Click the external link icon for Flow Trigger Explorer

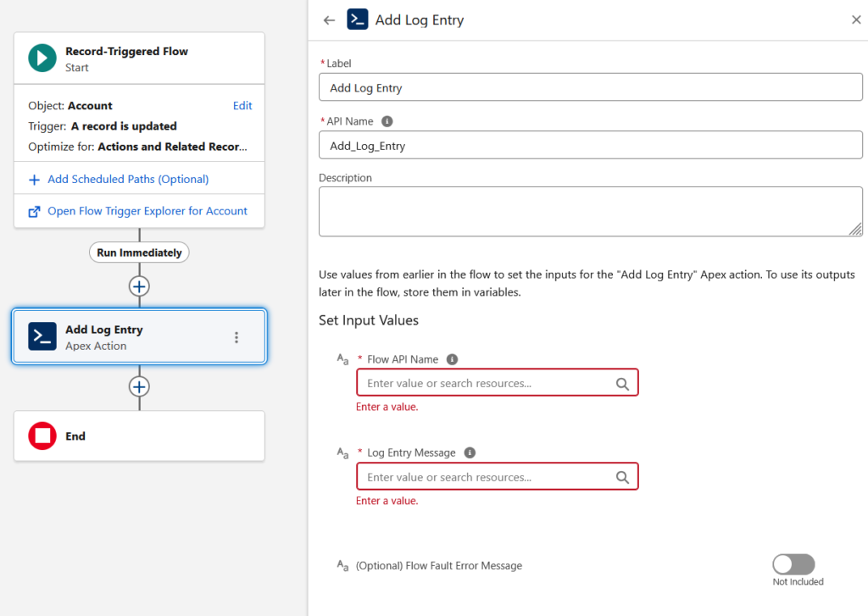[x=34, y=212]
